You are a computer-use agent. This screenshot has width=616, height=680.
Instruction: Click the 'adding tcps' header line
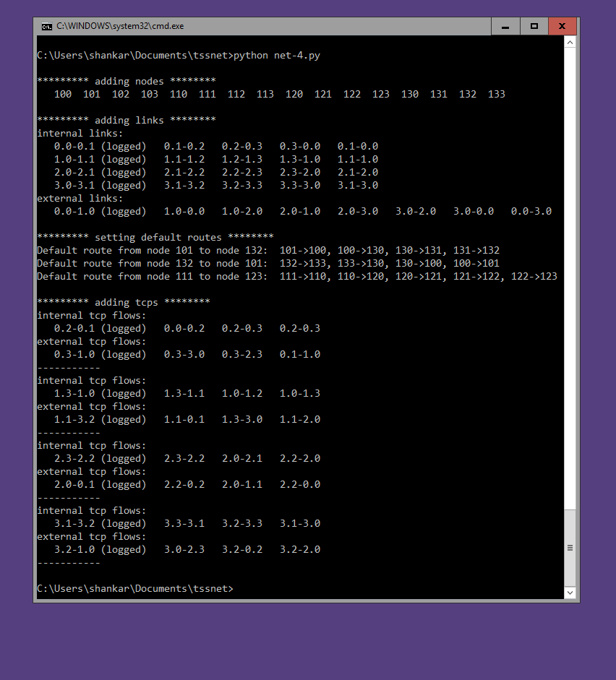pos(124,302)
